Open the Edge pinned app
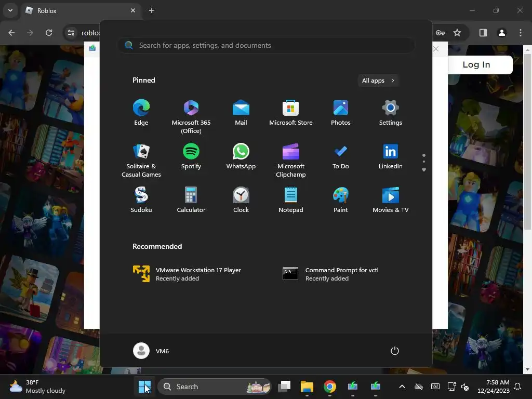Screen dimensions: 532x399 [x=141, y=113]
